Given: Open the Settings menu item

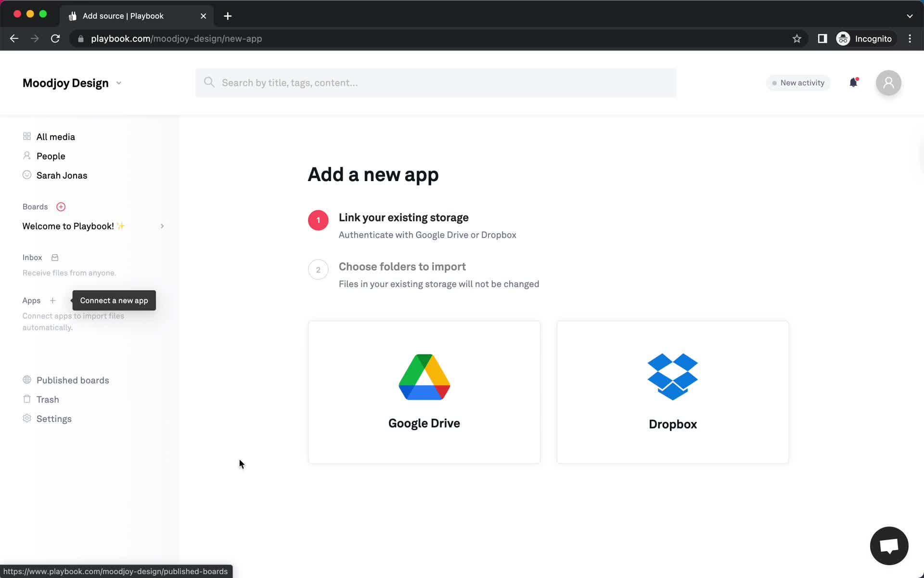Looking at the screenshot, I should pyautogui.click(x=54, y=418).
